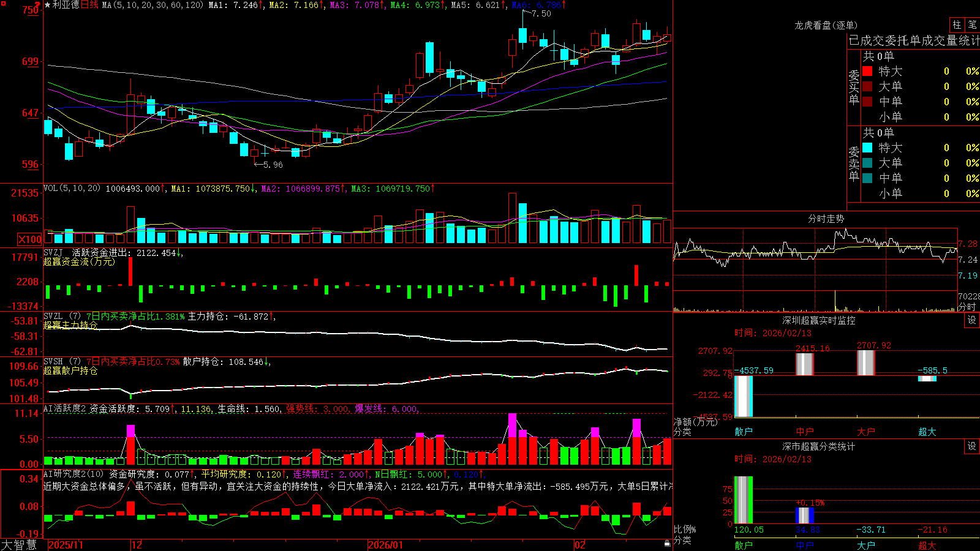
Task: Click the 大智慧 logo in bottom-left corner
Action: pos(19,545)
